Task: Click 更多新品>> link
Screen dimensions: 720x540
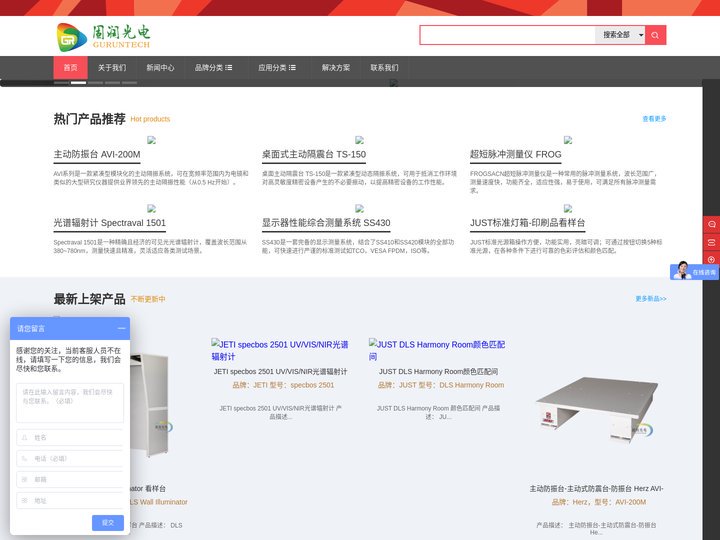Action: point(651,298)
